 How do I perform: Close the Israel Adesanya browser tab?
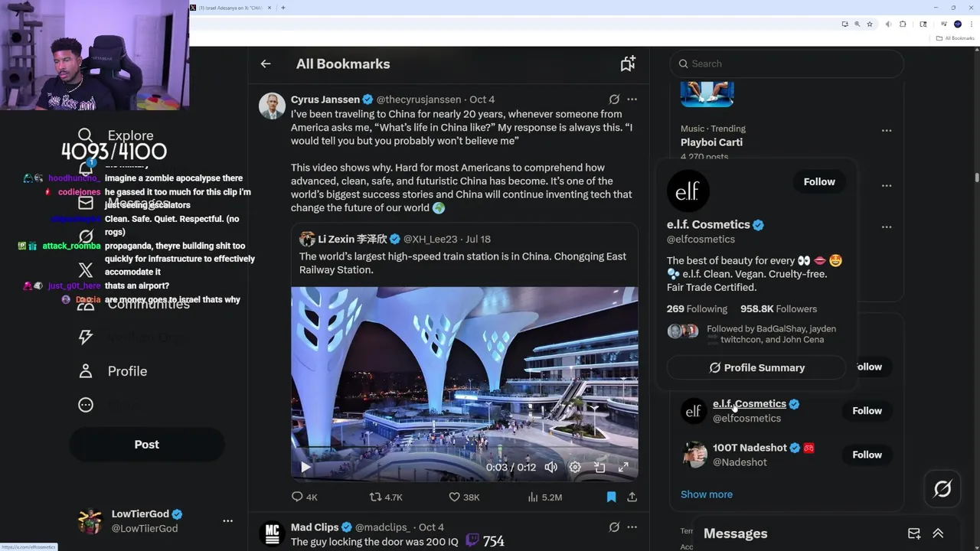[x=269, y=8]
